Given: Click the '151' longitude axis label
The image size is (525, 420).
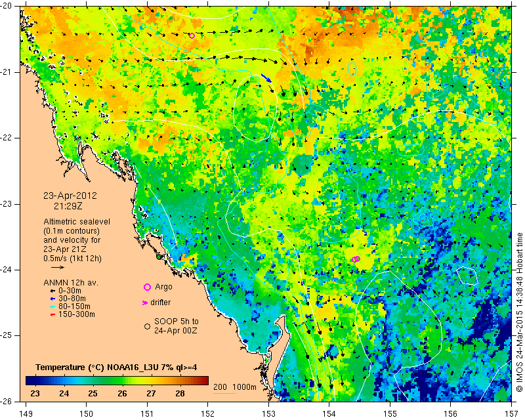Looking at the screenshot, I should point(147,414).
